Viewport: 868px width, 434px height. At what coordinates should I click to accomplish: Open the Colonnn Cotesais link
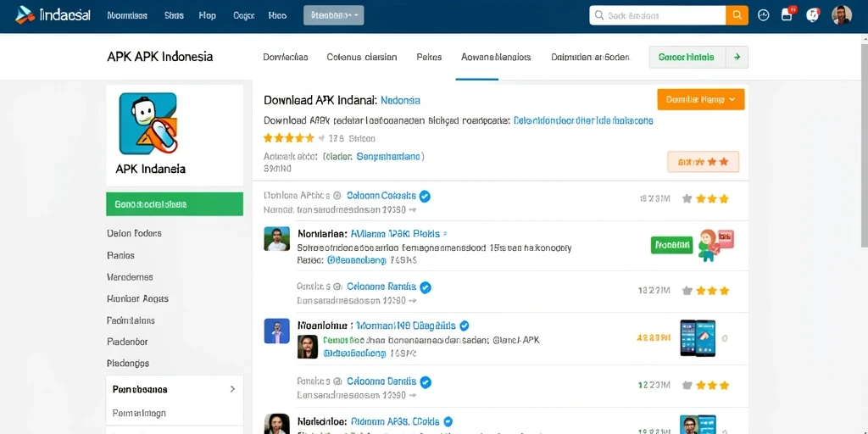pyautogui.click(x=381, y=196)
